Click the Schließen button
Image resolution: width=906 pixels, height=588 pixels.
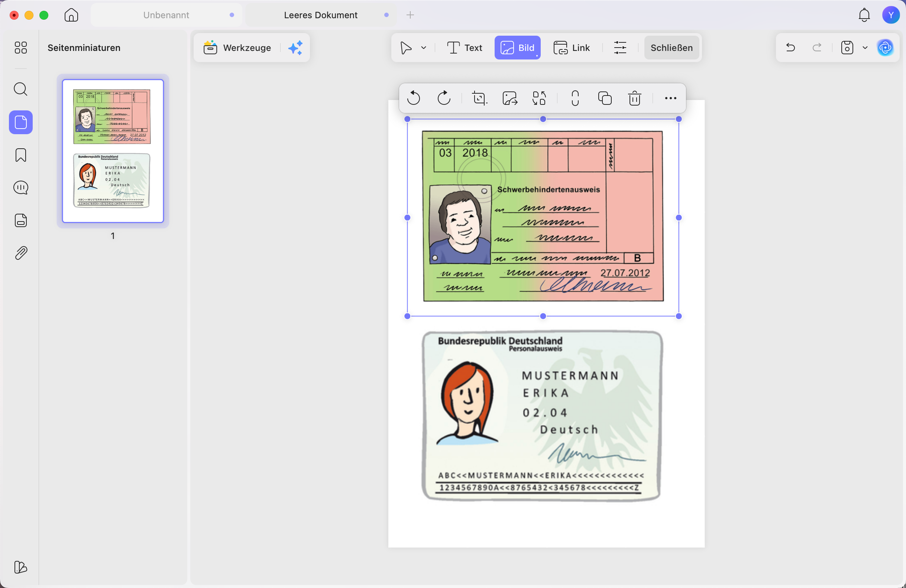tap(672, 48)
